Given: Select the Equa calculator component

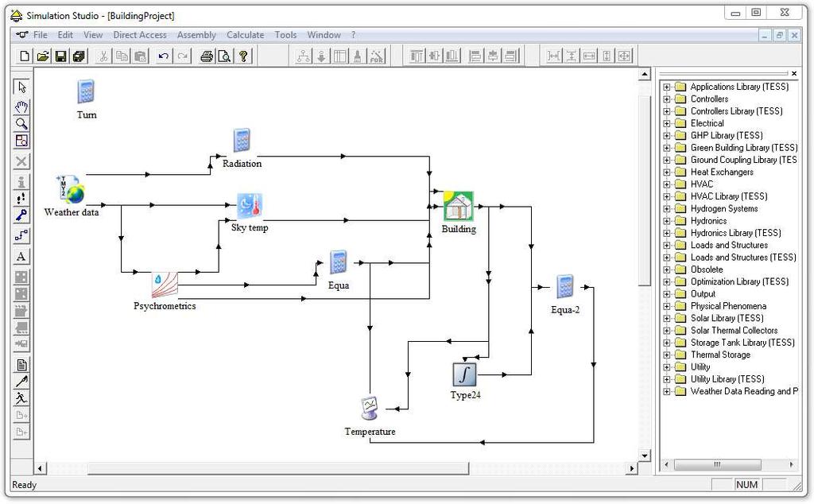Looking at the screenshot, I should [x=339, y=263].
